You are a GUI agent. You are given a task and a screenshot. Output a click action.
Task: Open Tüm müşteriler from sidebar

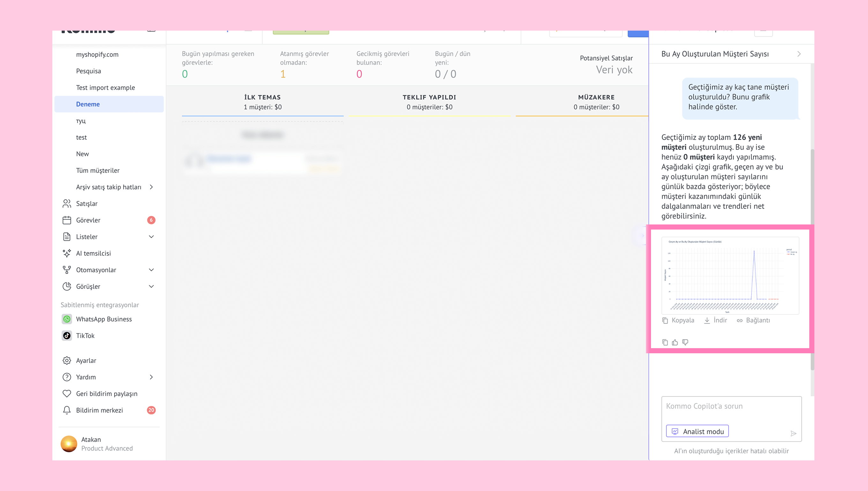click(98, 171)
